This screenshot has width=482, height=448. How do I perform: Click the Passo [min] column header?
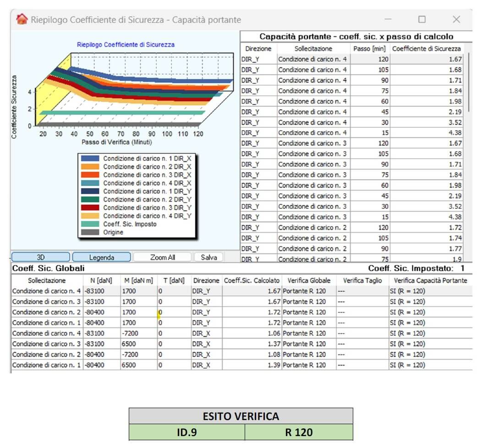(x=369, y=49)
